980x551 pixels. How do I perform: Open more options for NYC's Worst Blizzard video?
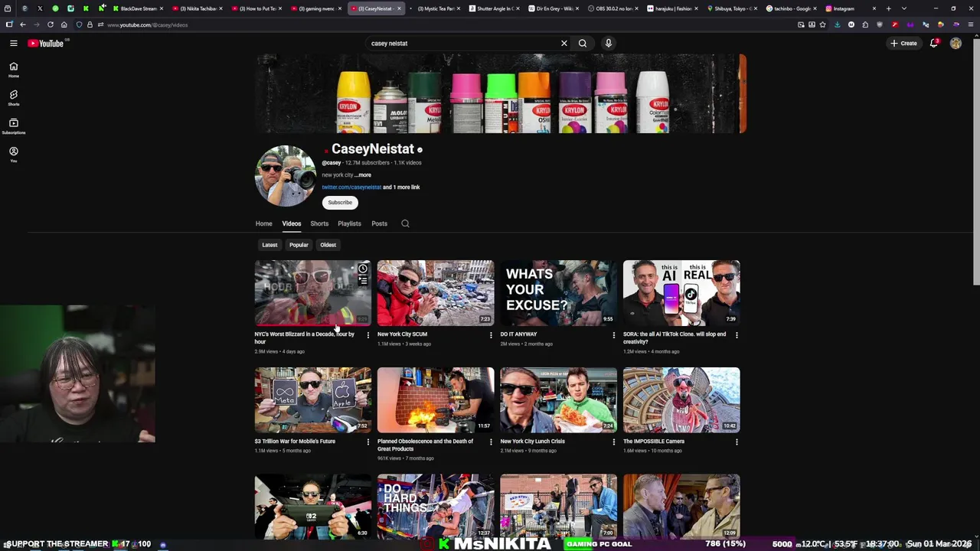367,335
